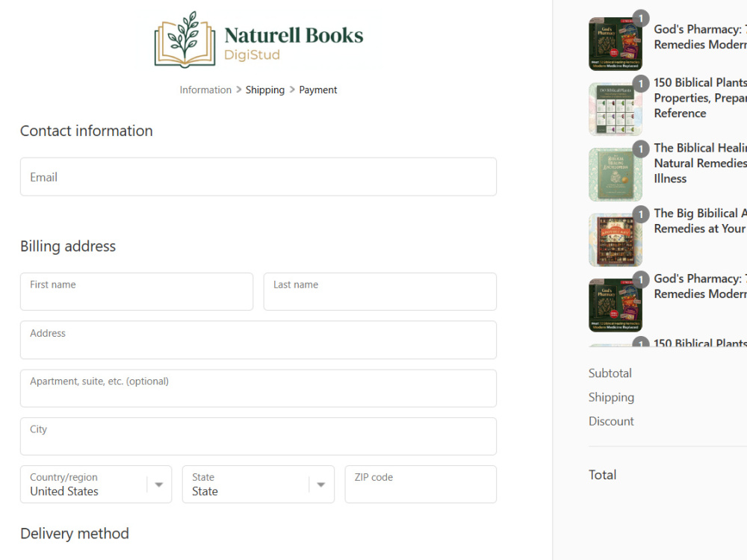Focus the City field
The height and width of the screenshot is (560, 747).
click(258, 436)
